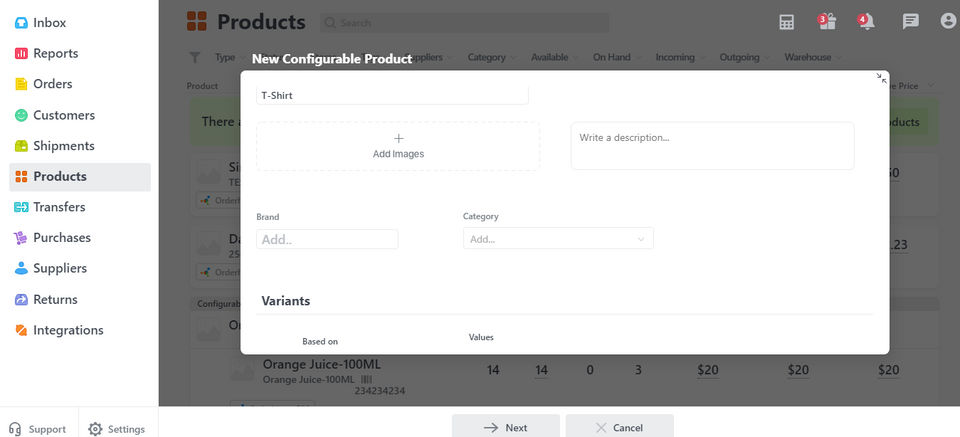
Task: Open Settings at the bottom left
Action: tap(116, 429)
